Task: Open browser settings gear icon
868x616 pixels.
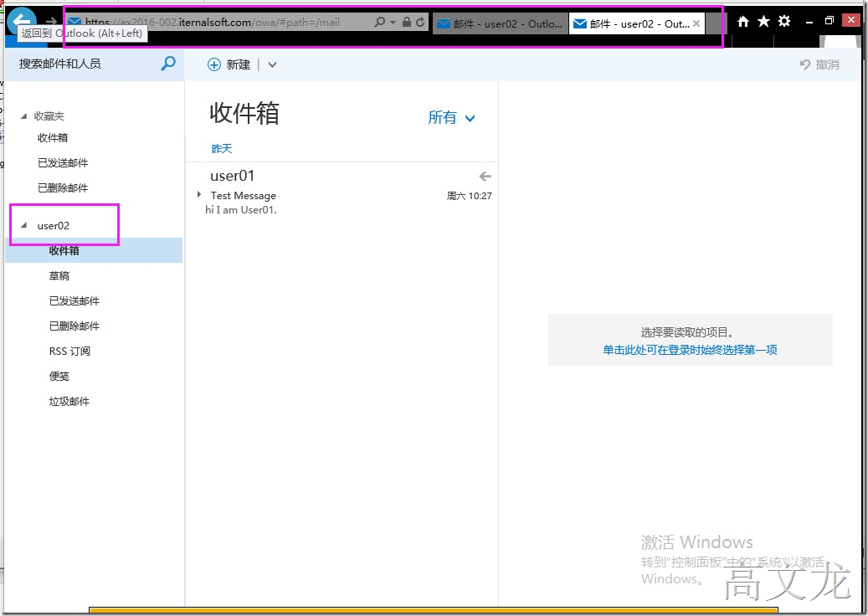Action: 784,22
